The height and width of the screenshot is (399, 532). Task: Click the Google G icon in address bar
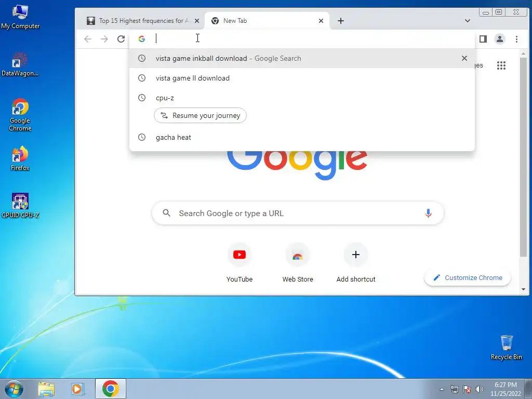coord(142,39)
